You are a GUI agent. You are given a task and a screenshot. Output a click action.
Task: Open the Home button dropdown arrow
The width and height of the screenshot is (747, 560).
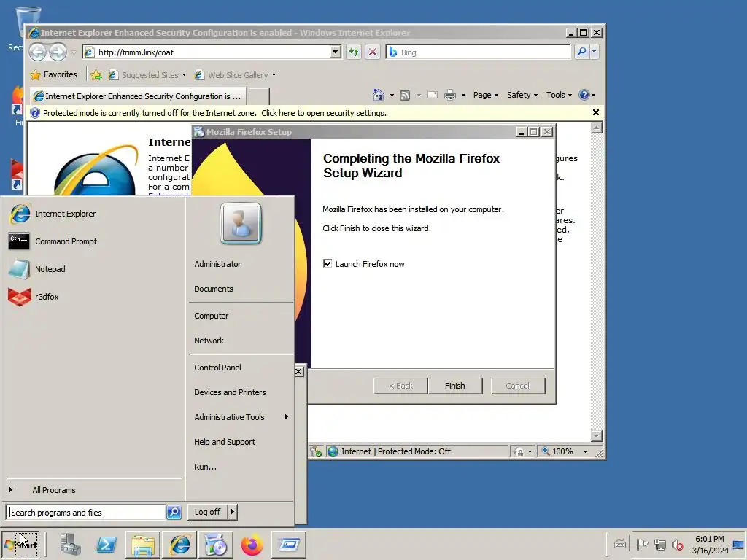click(392, 96)
